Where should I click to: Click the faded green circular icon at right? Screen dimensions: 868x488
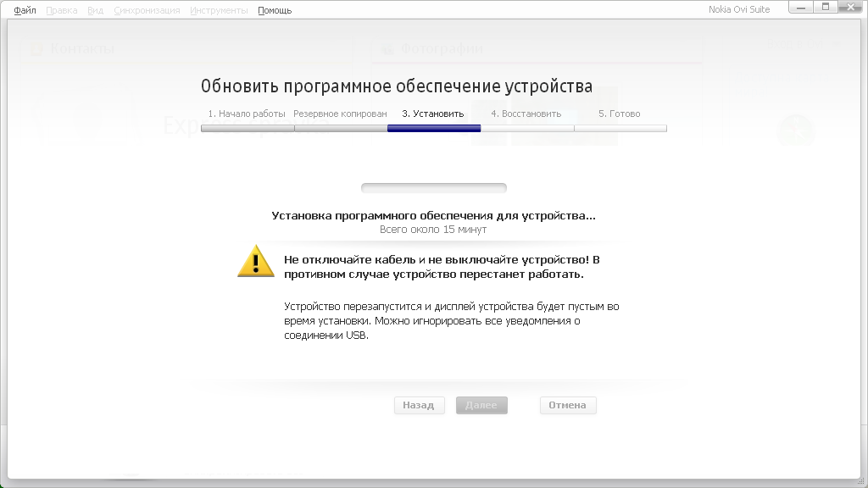(796, 130)
